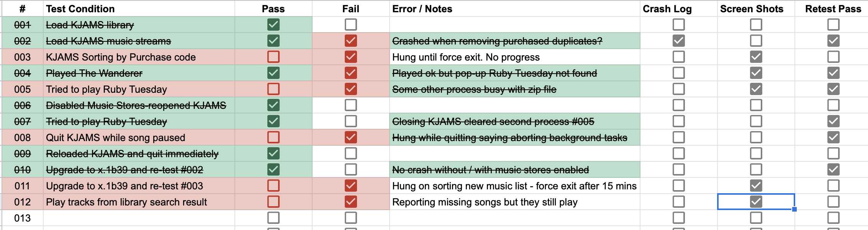
Task: Select the empty Test Condition cell in row 013
Action: (139, 218)
